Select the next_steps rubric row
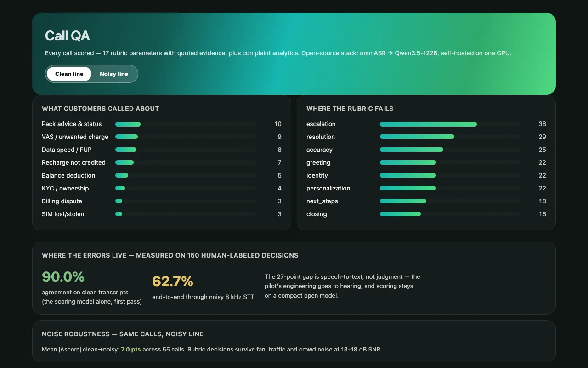 point(426,201)
